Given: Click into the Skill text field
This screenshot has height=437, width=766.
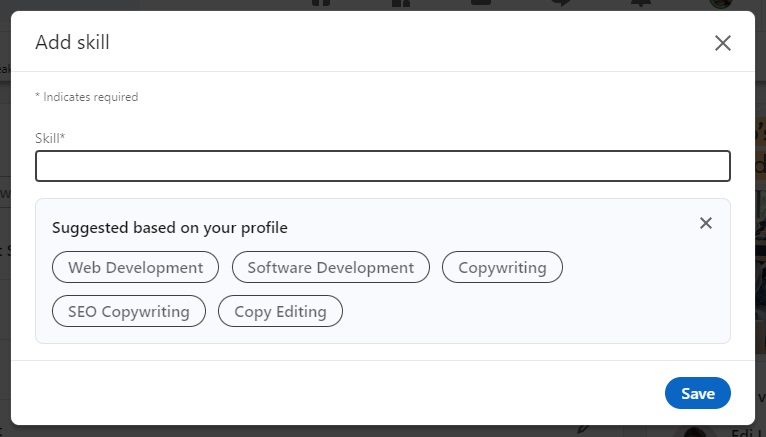Looking at the screenshot, I should tap(382, 166).
